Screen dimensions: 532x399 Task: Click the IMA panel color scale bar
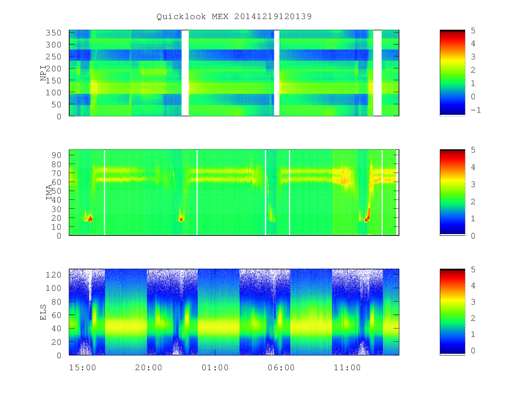click(452, 192)
